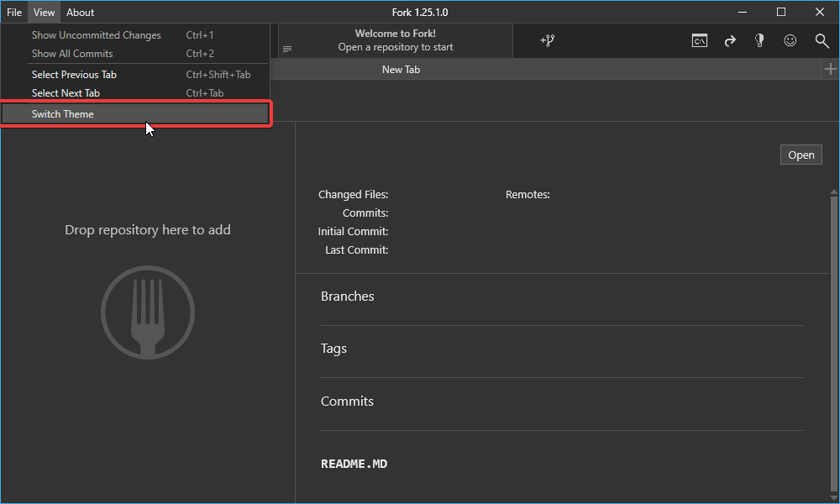
Task: Expand the Branches section
Action: (x=347, y=296)
